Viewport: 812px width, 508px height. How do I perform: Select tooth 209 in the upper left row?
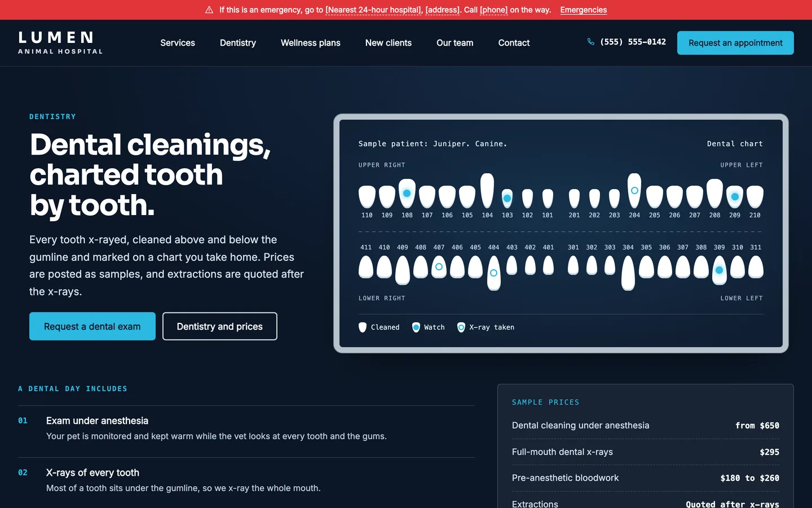click(x=735, y=196)
